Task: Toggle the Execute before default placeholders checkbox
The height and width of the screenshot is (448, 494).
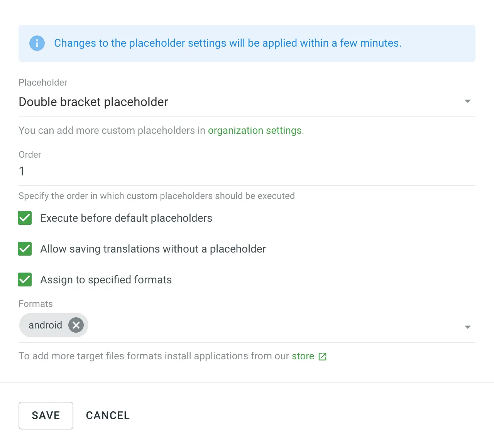Action: point(25,218)
